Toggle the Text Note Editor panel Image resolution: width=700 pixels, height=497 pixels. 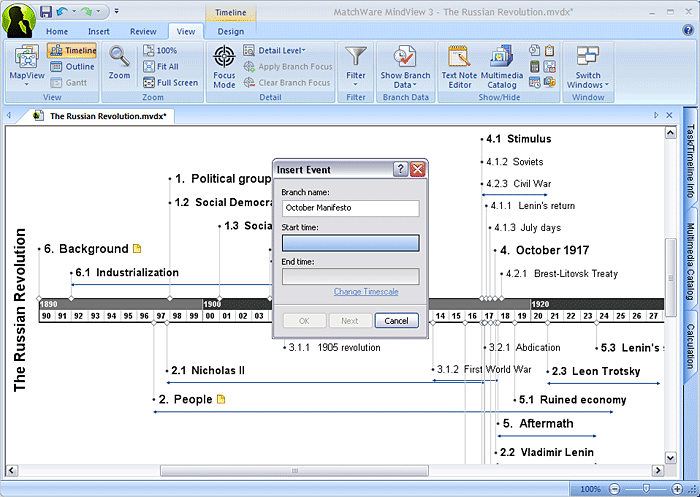tap(459, 66)
